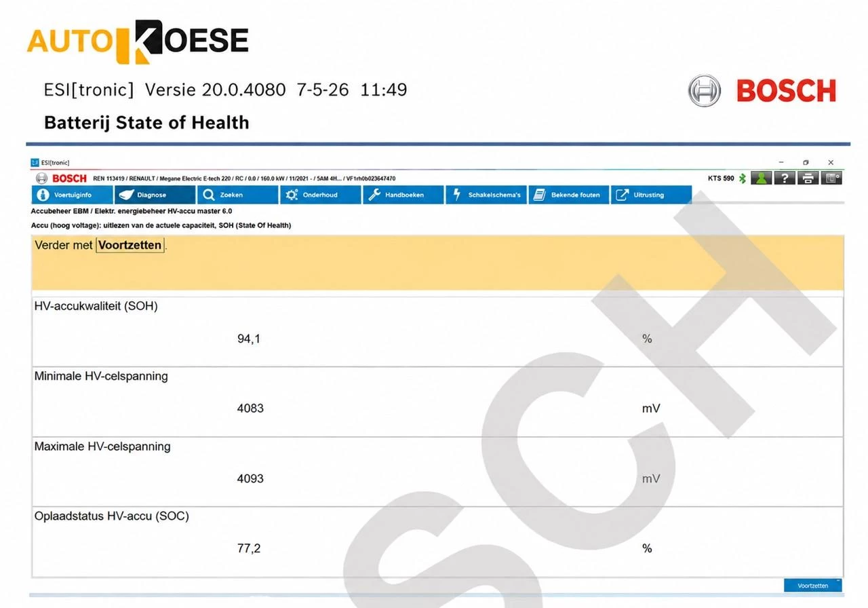This screenshot has width=868, height=608.
Task: Open the report log icon beside the printer
Action: (831, 178)
